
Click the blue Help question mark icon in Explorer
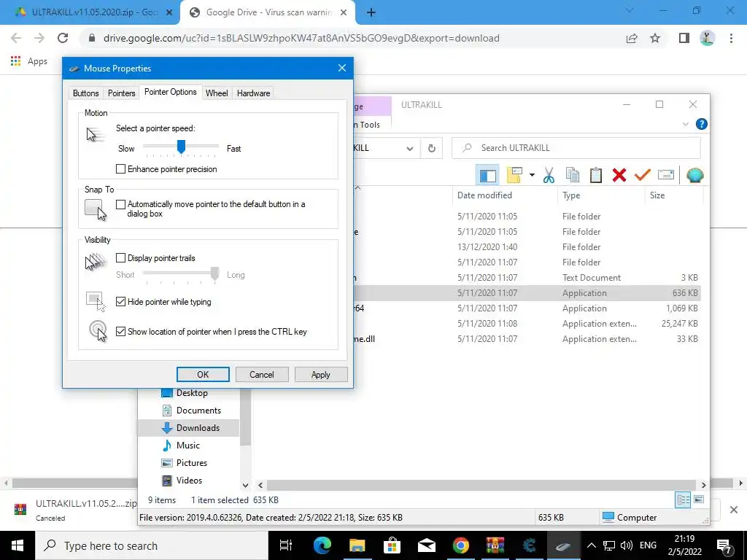click(x=701, y=124)
